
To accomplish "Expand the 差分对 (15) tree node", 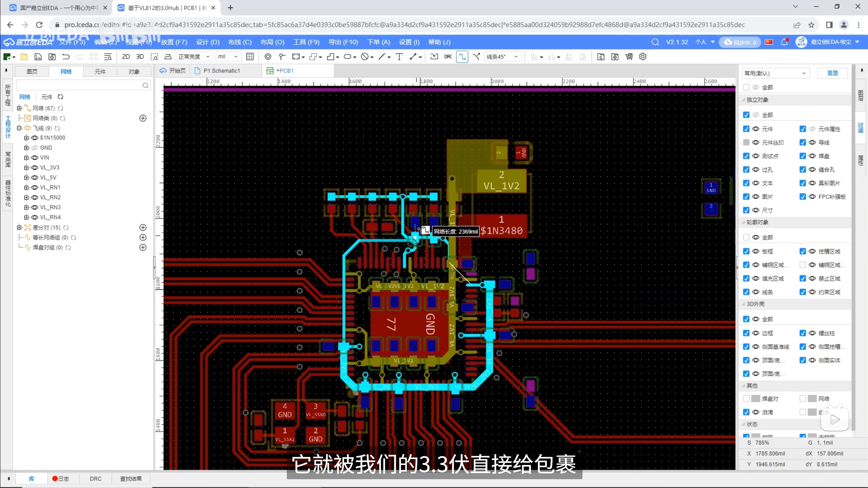I will (x=19, y=227).
